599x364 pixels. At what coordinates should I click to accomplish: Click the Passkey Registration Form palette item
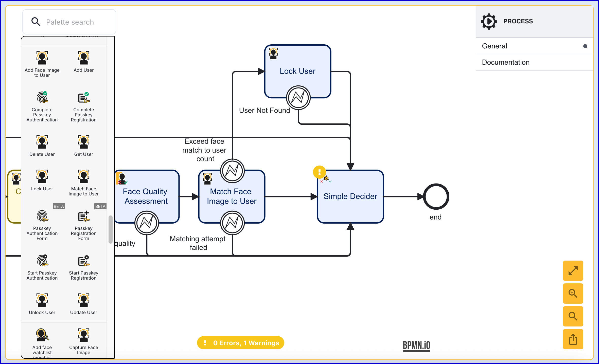pos(83,217)
